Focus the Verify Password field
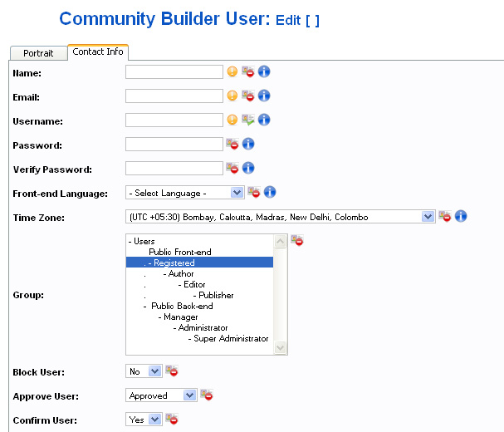The height and width of the screenshot is (432, 504). (174, 169)
